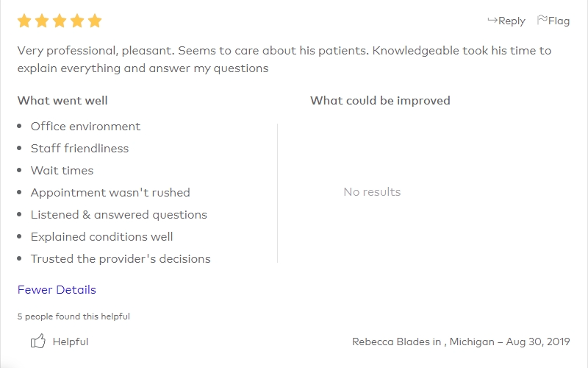The width and height of the screenshot is (588, 368).
Task: Click the Reply arrow icon
Action: pyautogui.click(x=492, y=20)
